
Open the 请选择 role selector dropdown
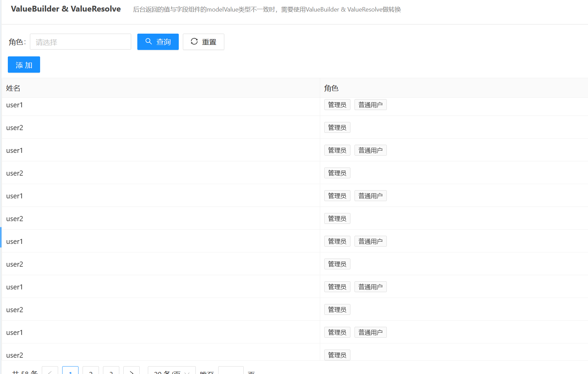point(80,41)
